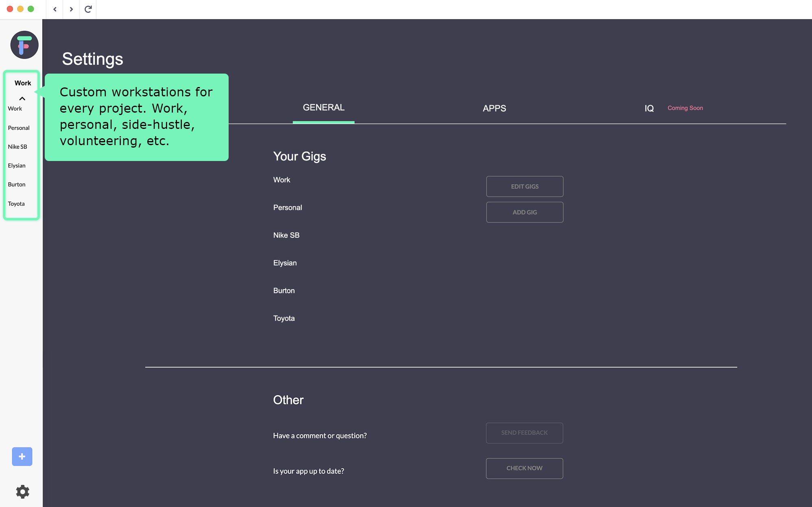Image resolution: width=812 pixels, height=507 pixels.
Task: Click the SEND FEEDBACK button
Action: point(524,433)
